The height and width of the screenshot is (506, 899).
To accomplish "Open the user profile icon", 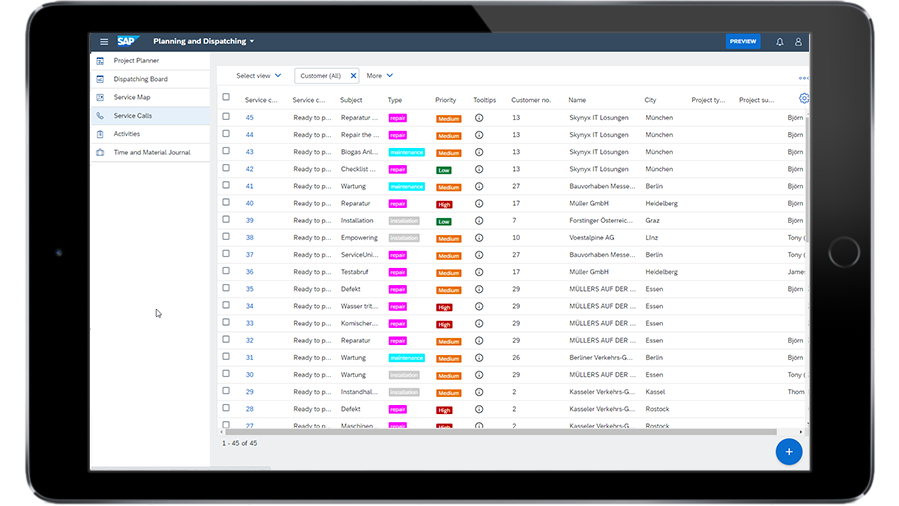I will (x=798, y=42).
